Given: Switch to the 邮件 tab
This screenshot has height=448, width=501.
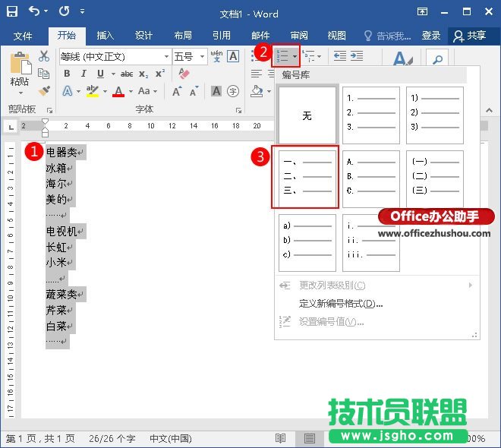Looking at the screenshot, I should pyautogui.click(x=260, y=35).
